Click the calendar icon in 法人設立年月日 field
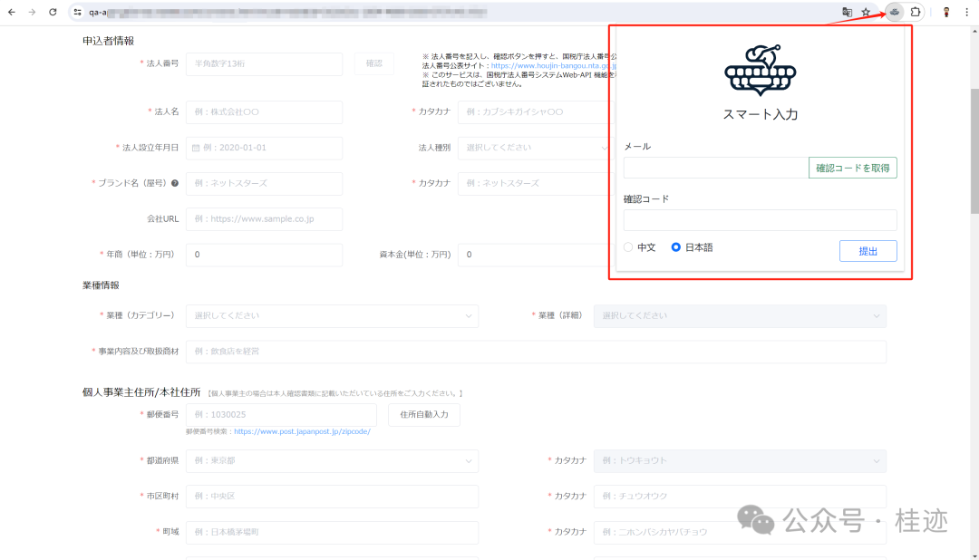Viewport: 979px width, 560px height. (197, 148)
